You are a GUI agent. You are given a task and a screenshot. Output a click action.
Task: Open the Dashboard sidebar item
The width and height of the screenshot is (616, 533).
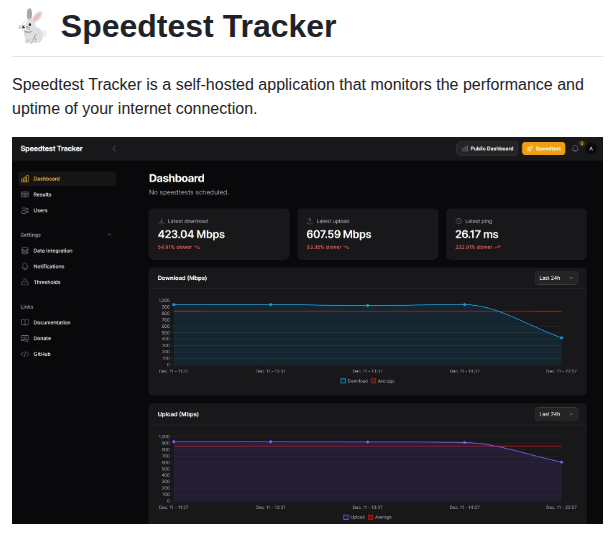point(67,179)
